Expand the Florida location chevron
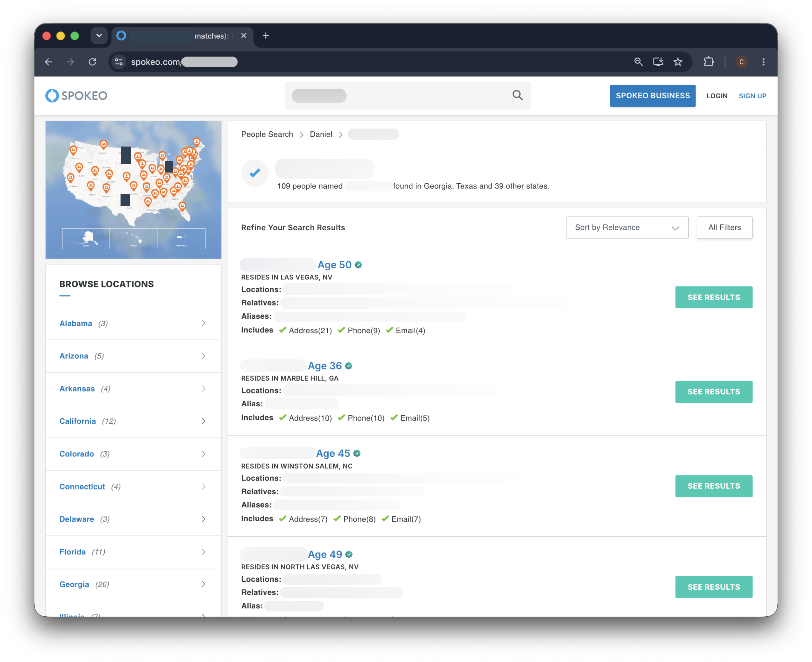 pos(204,552)
